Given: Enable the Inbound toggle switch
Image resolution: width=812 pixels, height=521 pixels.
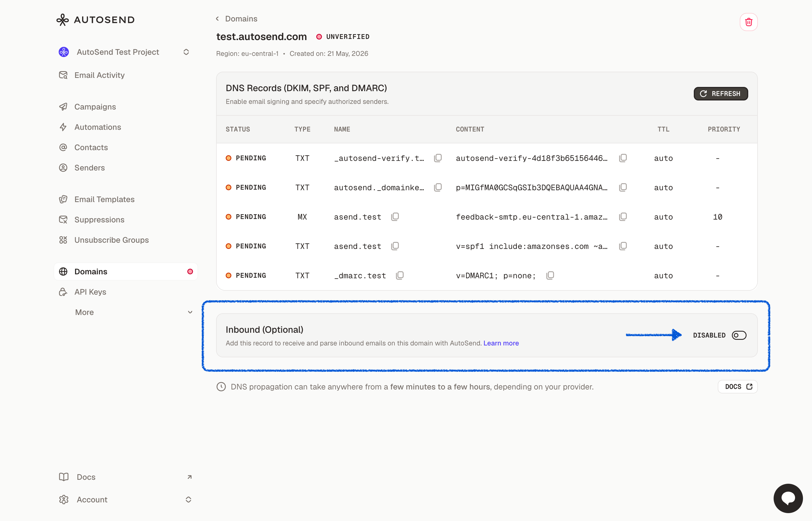Looking at the screenshot, I should [739, 335].
